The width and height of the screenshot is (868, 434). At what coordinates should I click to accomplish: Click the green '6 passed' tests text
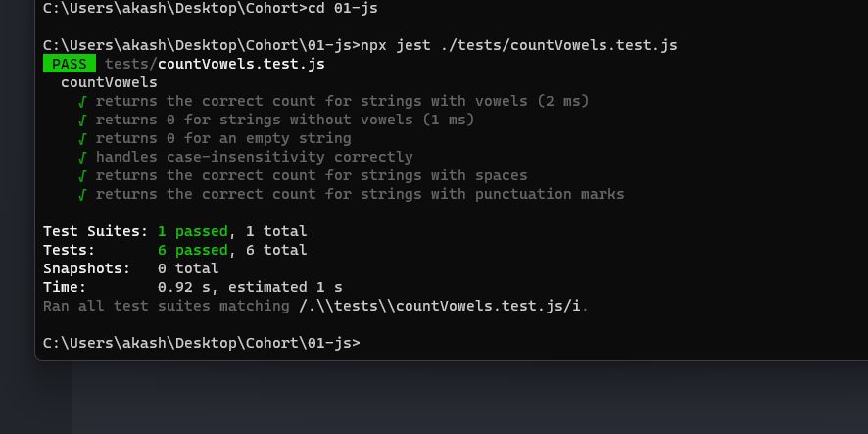[x=193, y=250]
